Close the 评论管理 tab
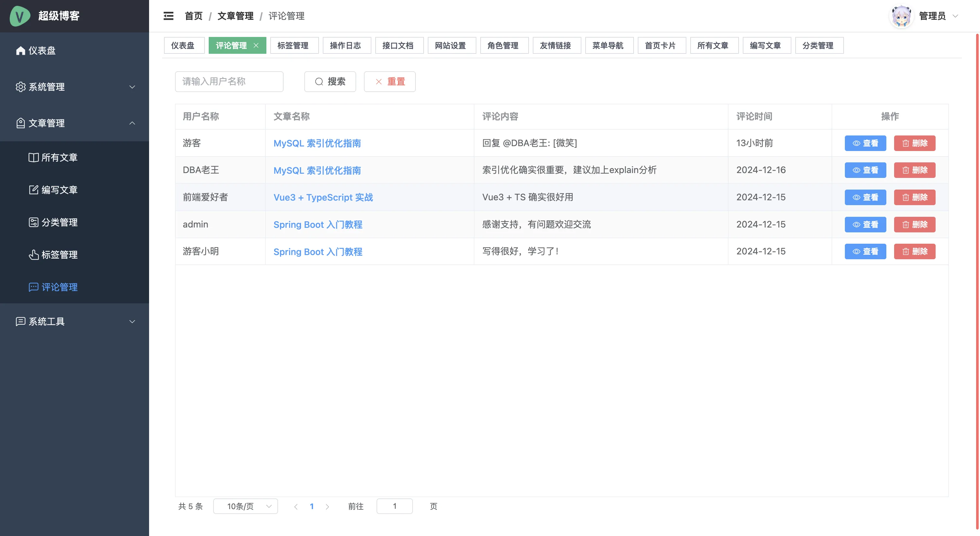The height and width of the screenshot is (536, 980). coord(256,45)
